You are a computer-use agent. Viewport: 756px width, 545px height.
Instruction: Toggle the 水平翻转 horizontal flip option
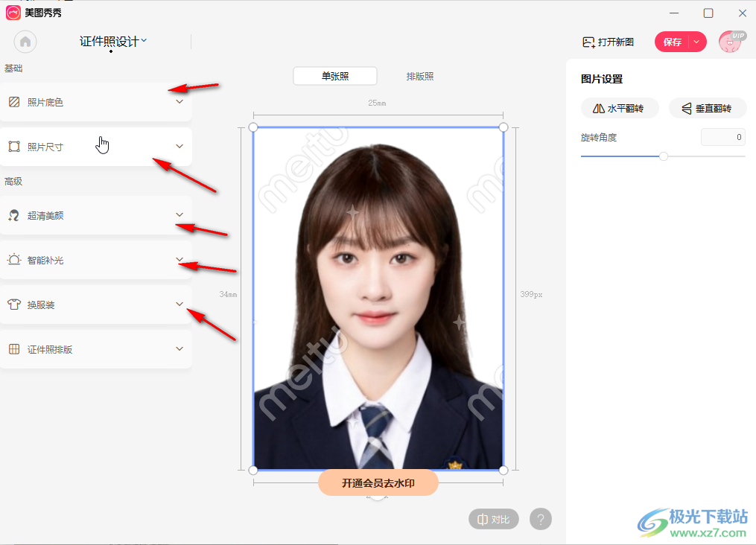(x=620, y=108)
